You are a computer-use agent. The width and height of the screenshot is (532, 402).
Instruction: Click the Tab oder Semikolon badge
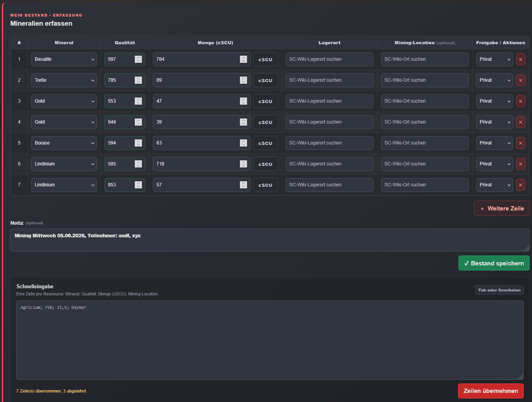pos(499,290)
